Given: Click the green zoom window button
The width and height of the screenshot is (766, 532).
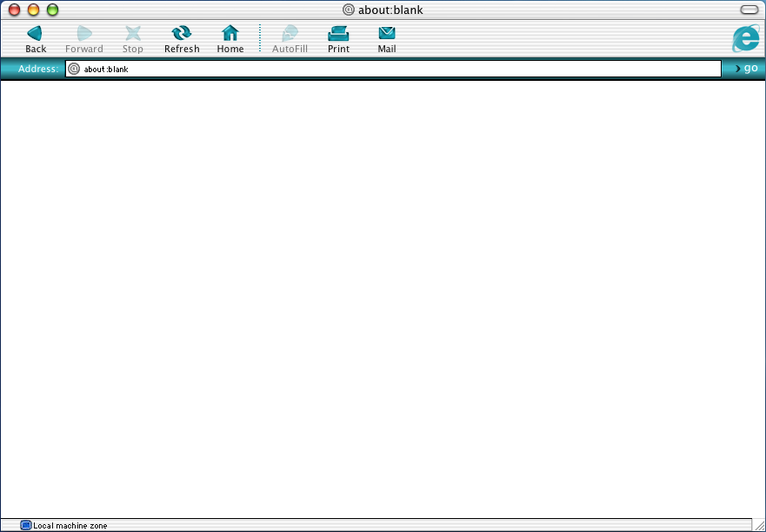Looking at the screenshot, I should [x=52, y=10].
